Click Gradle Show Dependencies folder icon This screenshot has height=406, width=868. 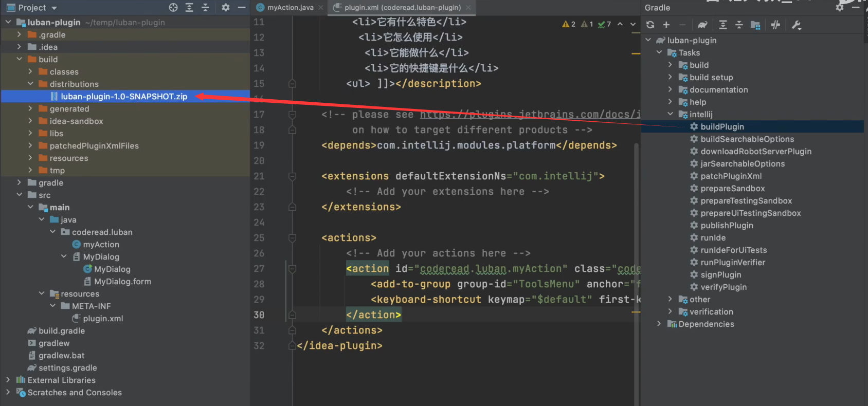coord(755,25)
